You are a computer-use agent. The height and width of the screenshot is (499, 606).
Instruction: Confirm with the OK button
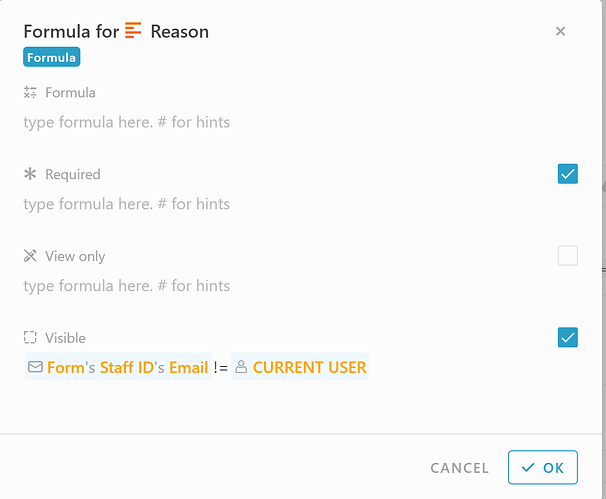(x=543, y=467)
